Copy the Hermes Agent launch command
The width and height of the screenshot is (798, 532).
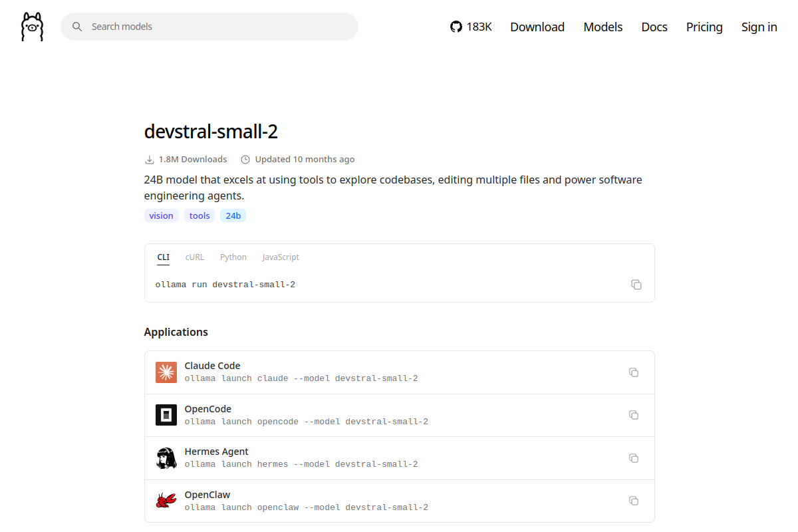click(x=634, y=458)
